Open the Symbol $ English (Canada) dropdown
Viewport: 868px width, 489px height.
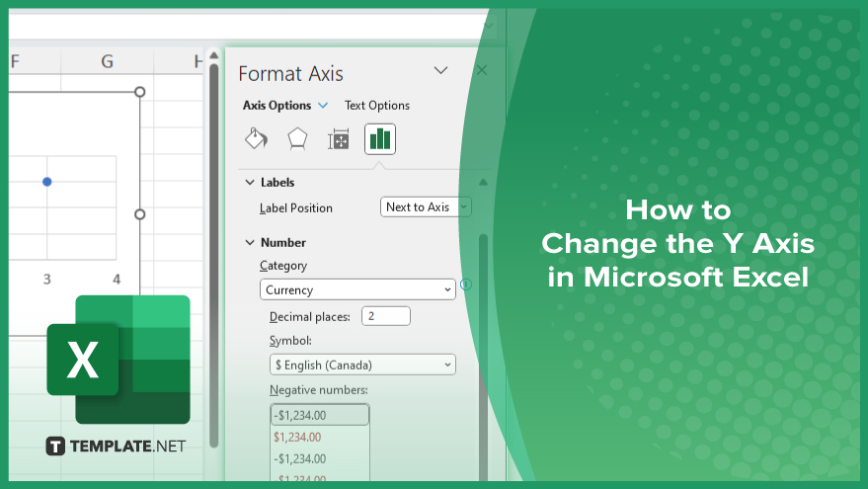click(362, 365)
